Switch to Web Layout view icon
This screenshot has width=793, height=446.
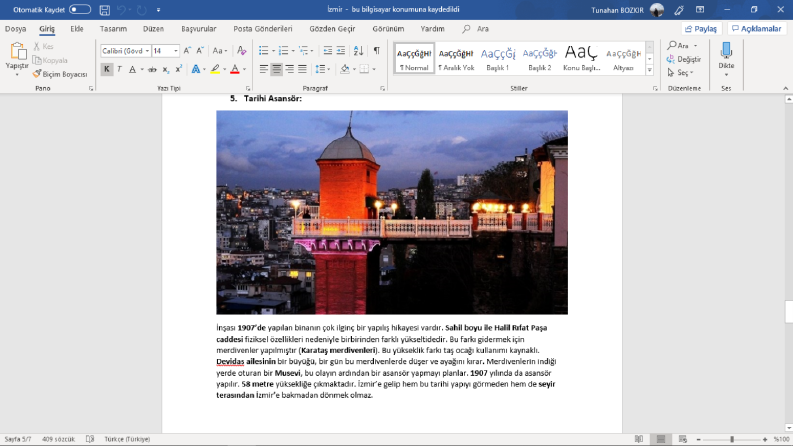click(x=683, y=439)
